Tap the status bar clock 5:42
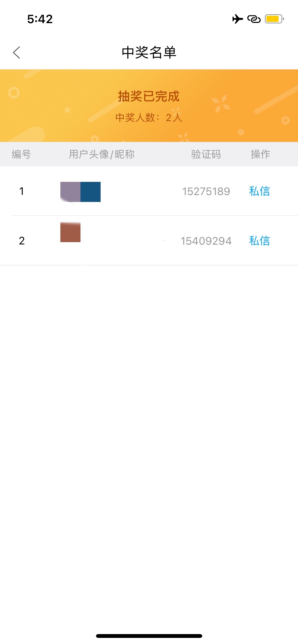 tap(40, 19)
